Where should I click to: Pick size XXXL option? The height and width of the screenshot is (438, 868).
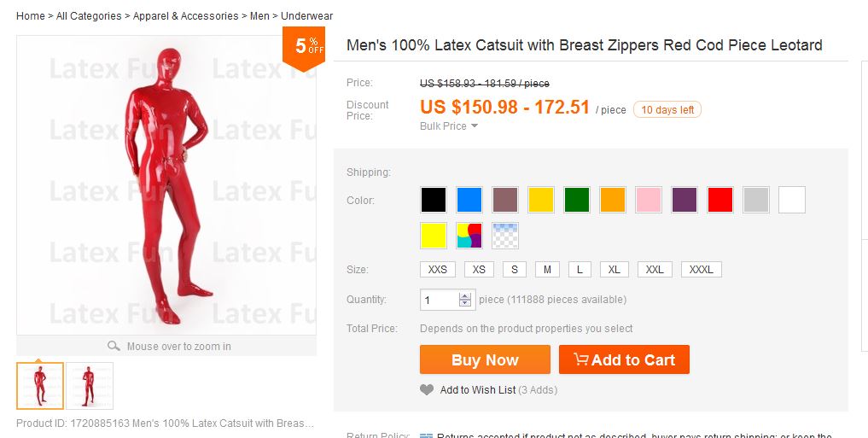click(701, 270)
